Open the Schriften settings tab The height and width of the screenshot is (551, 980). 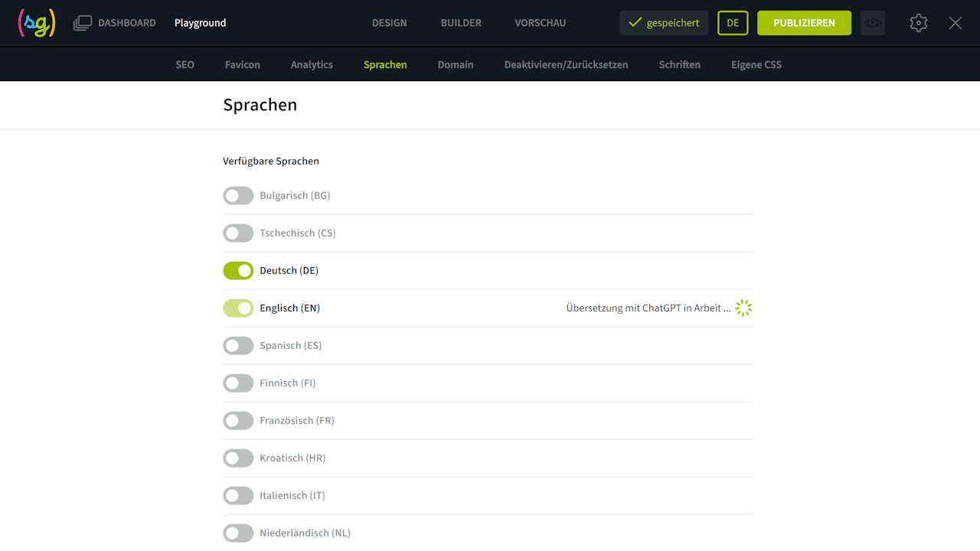click(x=680, y=64)
